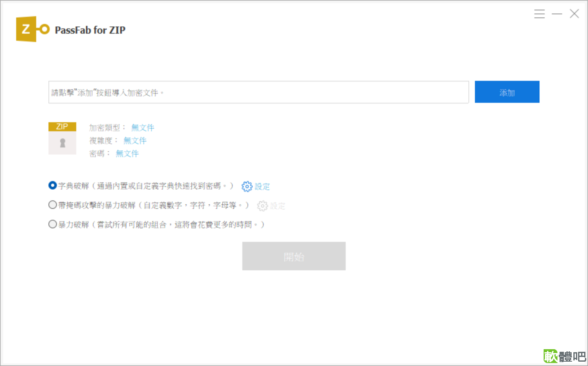Viewport: 588px width, 366px height.
Task: Click the 密碼 label
Action: [100, 153]
